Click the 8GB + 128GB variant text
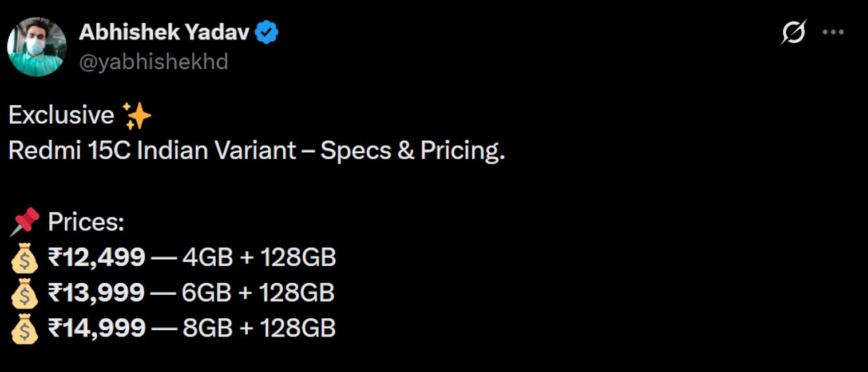 click(259, 328)
